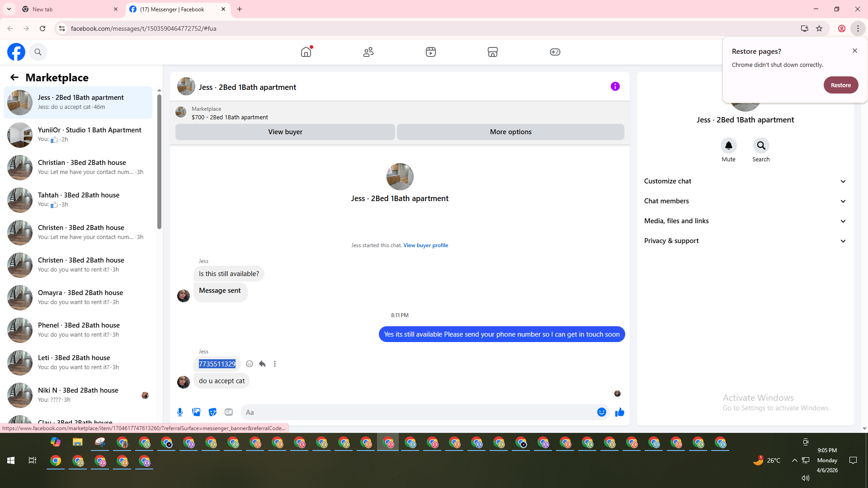Open YuniiOr Studio 1 Bath Apartment chat
The width and height of the screenshot is (868, 488).
[x=78, y=135]
